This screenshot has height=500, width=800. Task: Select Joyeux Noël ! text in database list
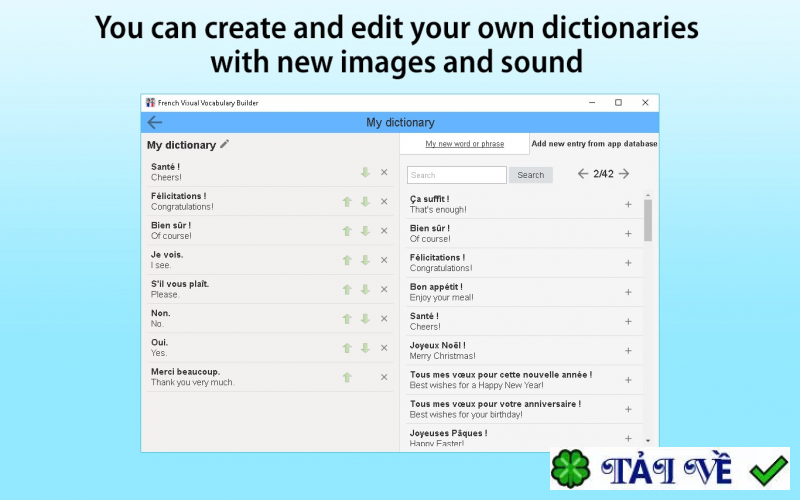[x=437, y=345]
